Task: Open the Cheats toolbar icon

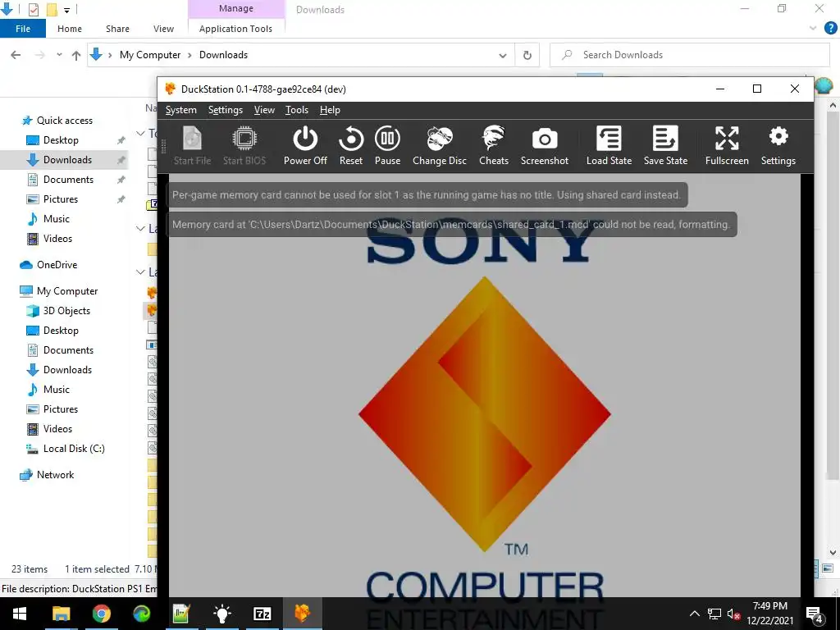Action: [493, 146]
